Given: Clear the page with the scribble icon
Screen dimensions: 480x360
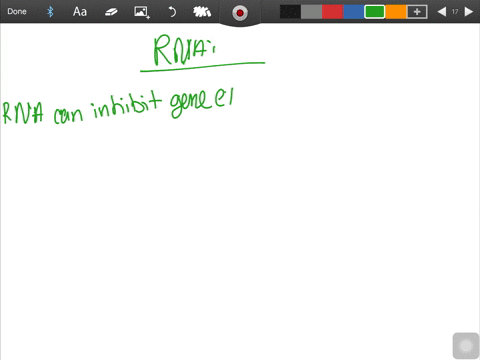Looking at the screenshot, I should (x=202, y=12).
